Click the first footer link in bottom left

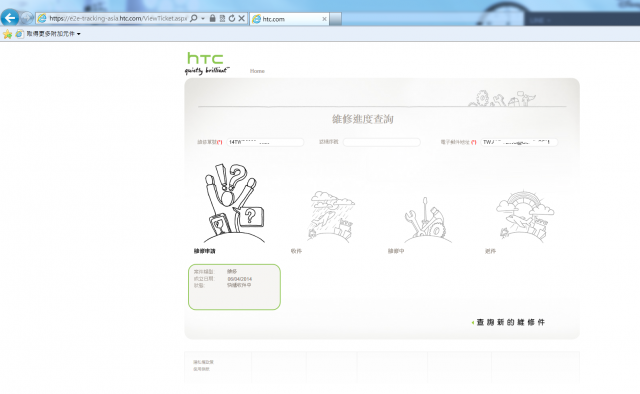204,362
